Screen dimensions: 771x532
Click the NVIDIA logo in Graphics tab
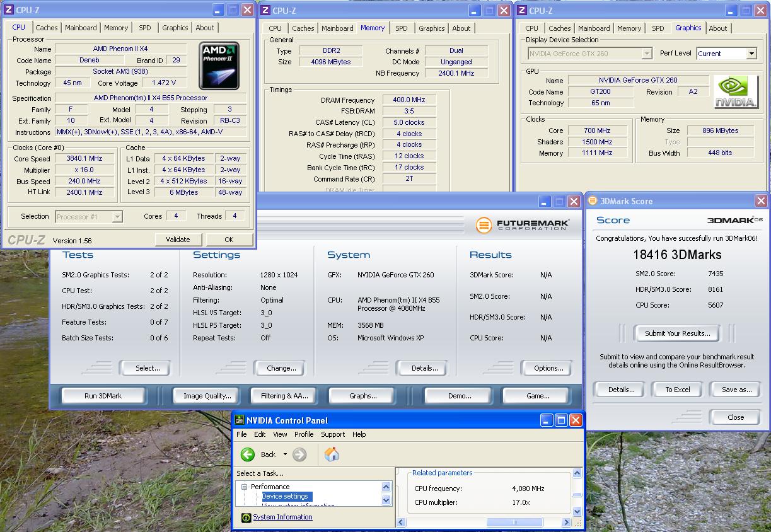[x=736, y=92]
